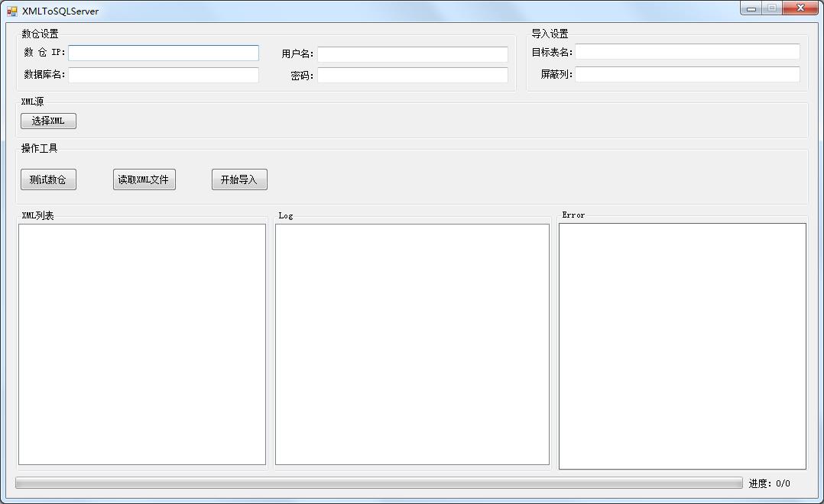The width and height of the screenshot is (824, 504).
Task: Click the Log output panel
Action: (412, 344)
